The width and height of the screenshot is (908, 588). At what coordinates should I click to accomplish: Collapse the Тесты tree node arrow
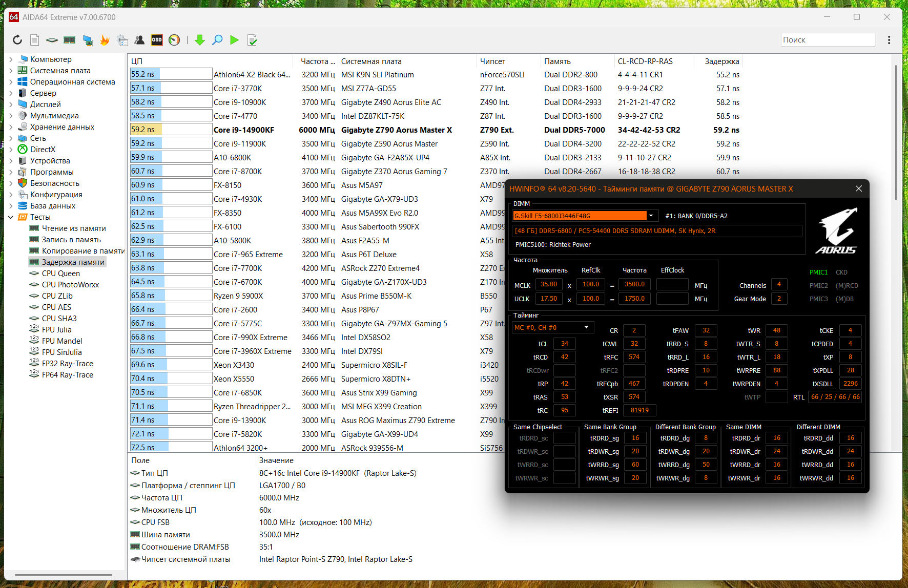coord(11,217)
